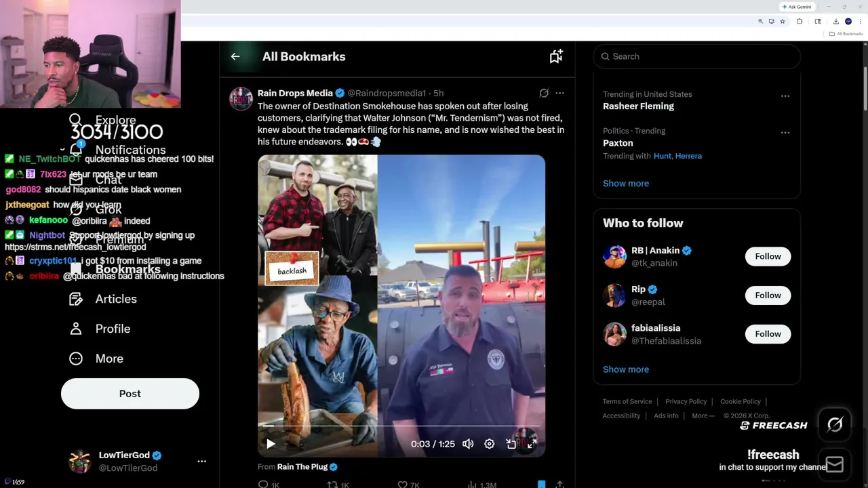Screen dimensions: 868x488
Task: Show more trending topics
Action: coord(626,184)
